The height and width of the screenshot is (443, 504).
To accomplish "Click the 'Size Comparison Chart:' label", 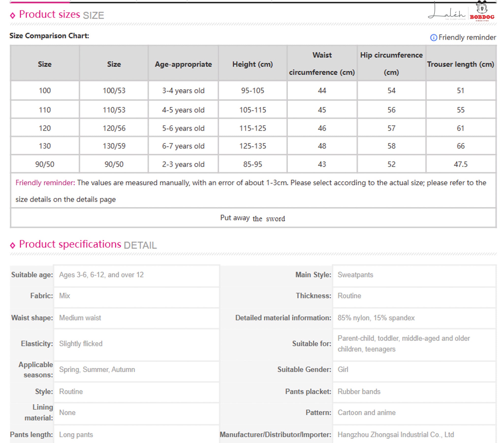I will [x=49, y=36].
